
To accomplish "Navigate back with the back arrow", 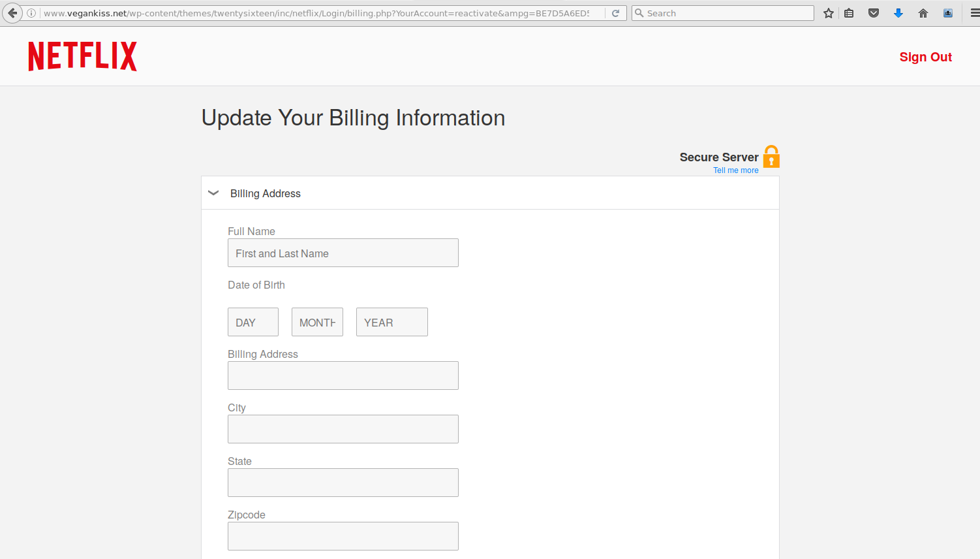I will [12, 12].
